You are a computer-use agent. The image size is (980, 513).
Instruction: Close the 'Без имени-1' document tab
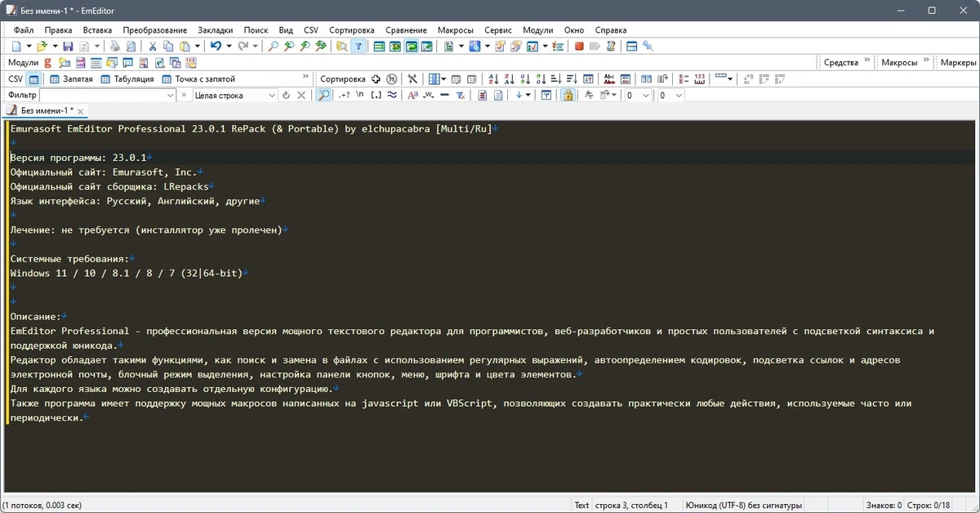click(82, 111)
